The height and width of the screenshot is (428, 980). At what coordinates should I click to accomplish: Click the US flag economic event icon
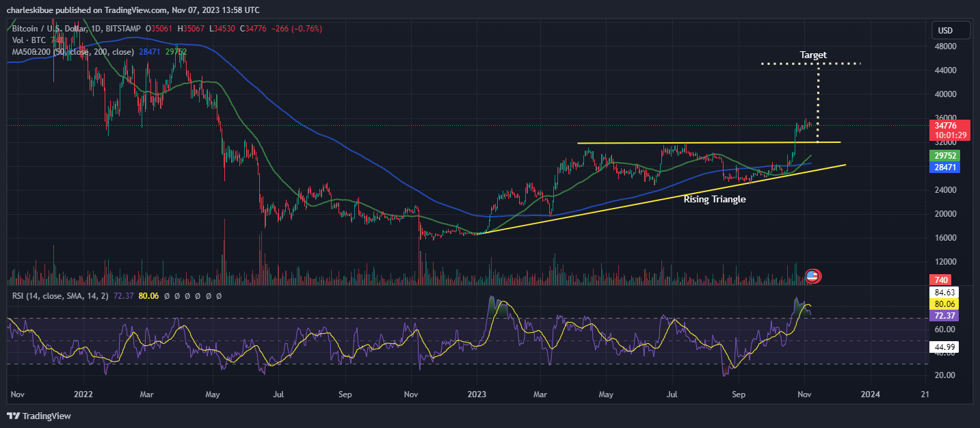pos(813,276)
